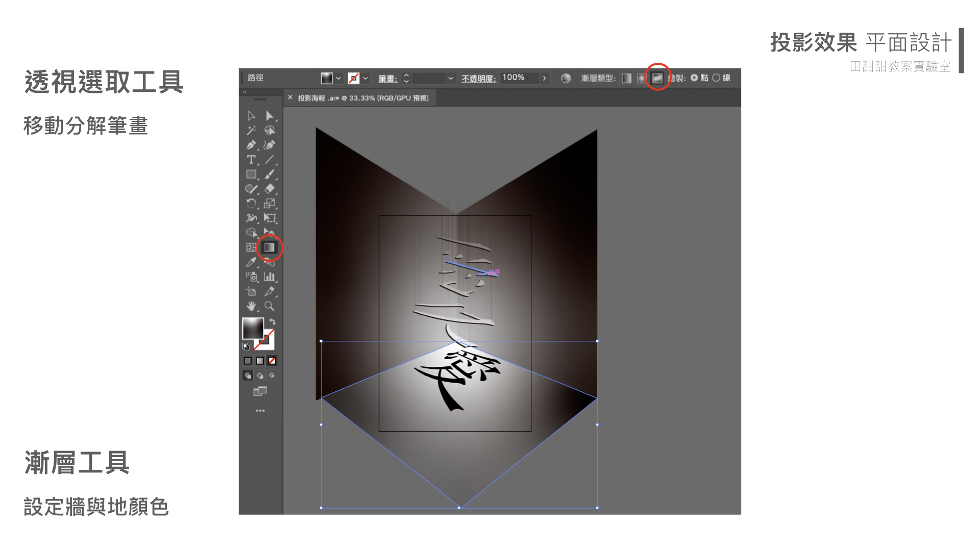Screen dimensions: 980x551
Task: Choose the Type tool
Action: pos(251,160)
